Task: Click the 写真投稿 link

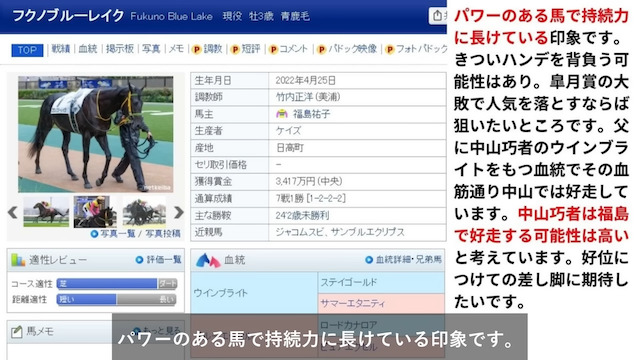Action: pyautogui.click(x=163, y=233)
